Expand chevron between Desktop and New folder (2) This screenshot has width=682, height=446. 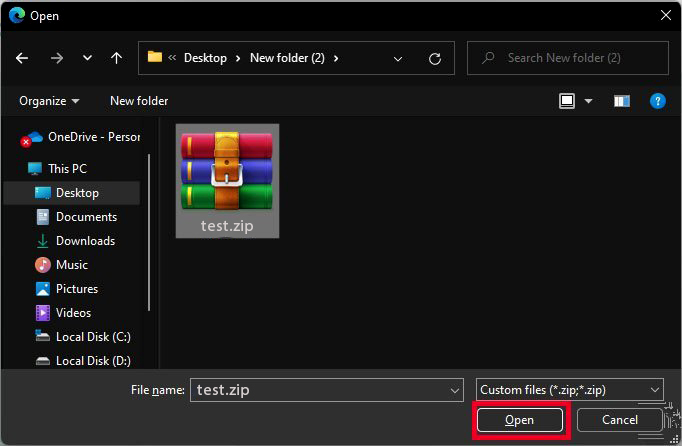[238, 58]
